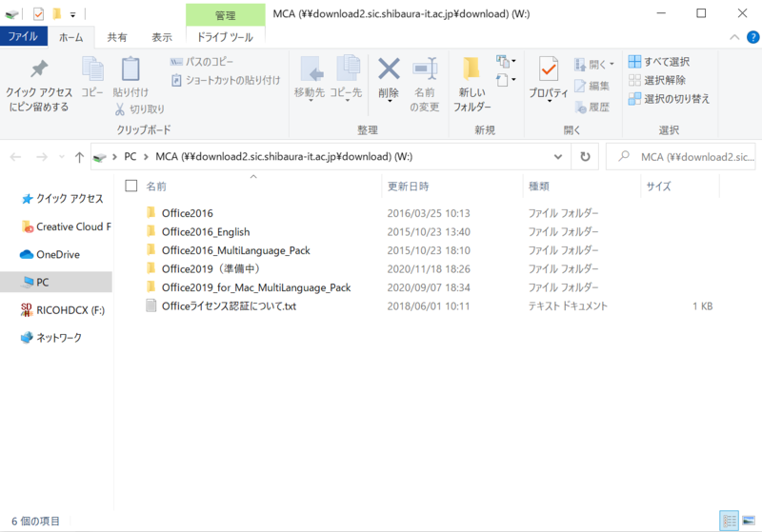Click the Refresh button next to address bar
762x532 pixels.
coord(585,157)
